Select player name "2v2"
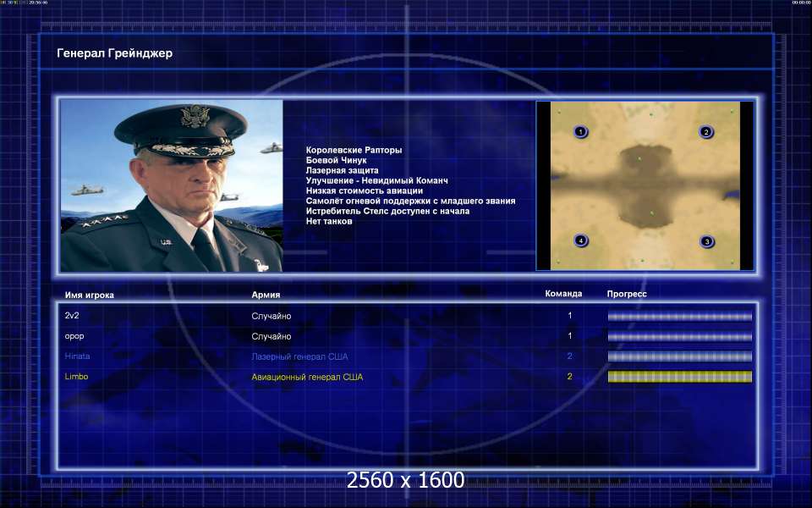 click(72, 316)
